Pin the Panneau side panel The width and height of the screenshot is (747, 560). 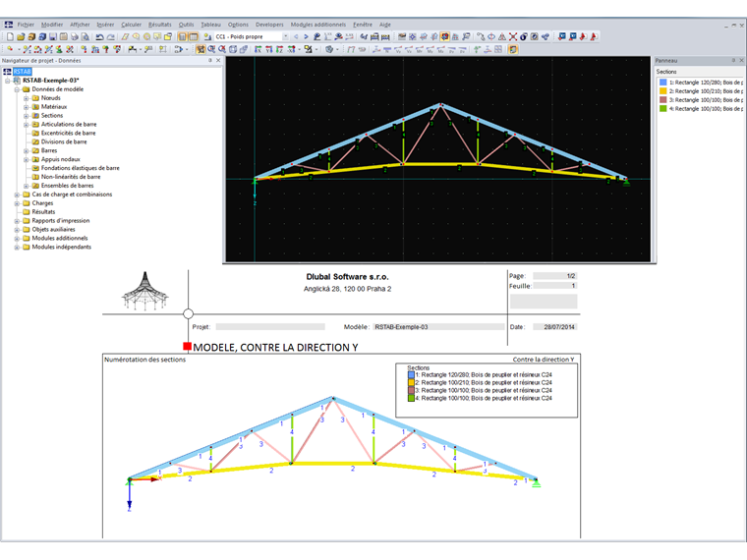[733, 61]
